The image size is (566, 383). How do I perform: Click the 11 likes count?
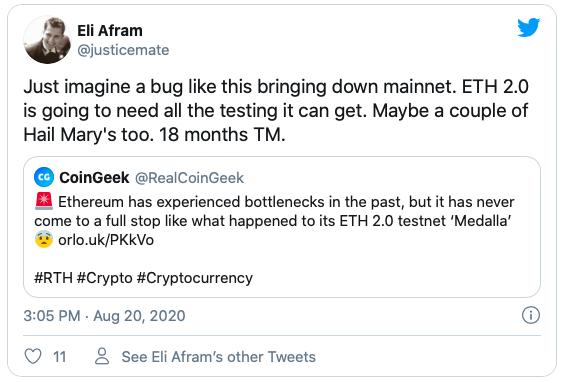pyautogui.click(x=60, y=357)
